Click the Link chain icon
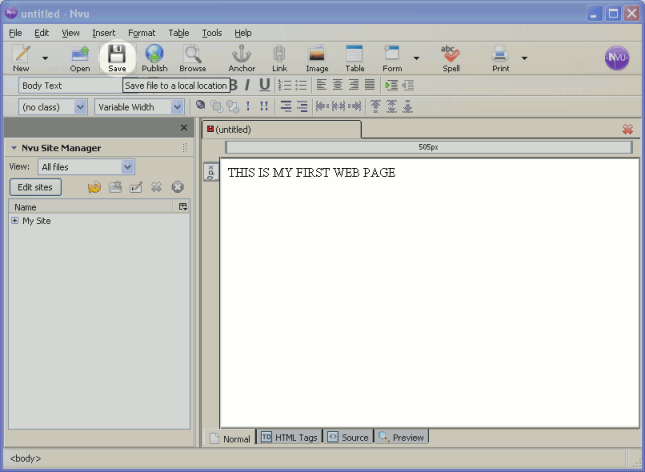645x472 pixels. pos(279,58)
